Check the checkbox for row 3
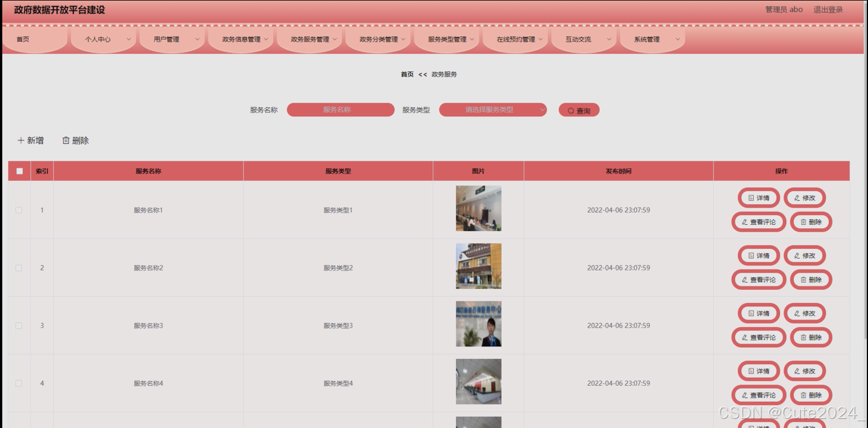Image resolution: width=868 pixels, height=428 pixels. click(19, 325)
